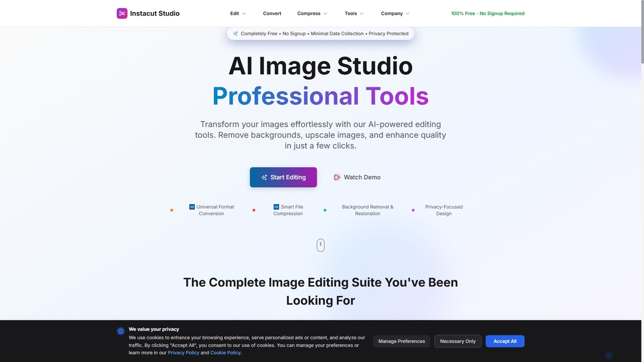Click the 100% Free - No Signup Required text
644x362 pixels.
488,14
